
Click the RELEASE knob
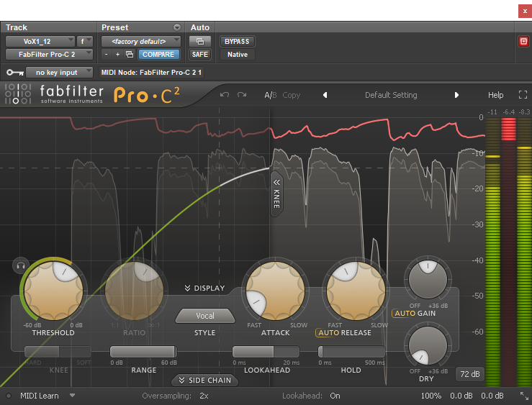(x=356, y=291)
